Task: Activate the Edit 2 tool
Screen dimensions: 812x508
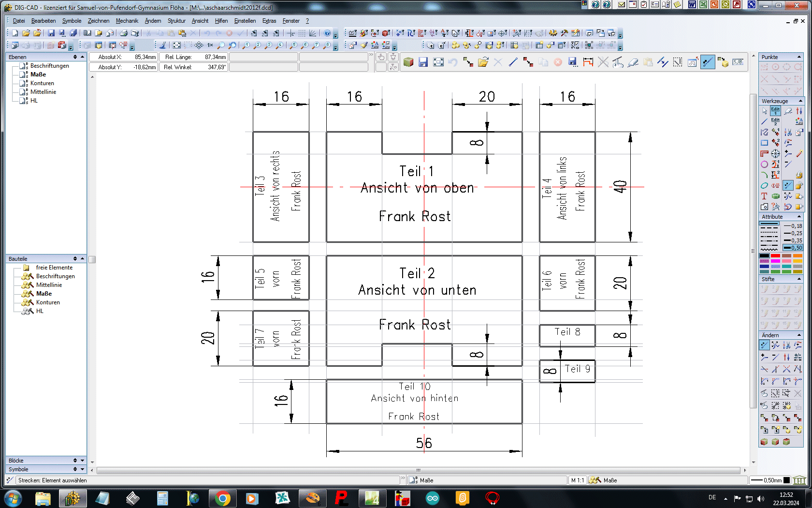Action: coord(775,121)
